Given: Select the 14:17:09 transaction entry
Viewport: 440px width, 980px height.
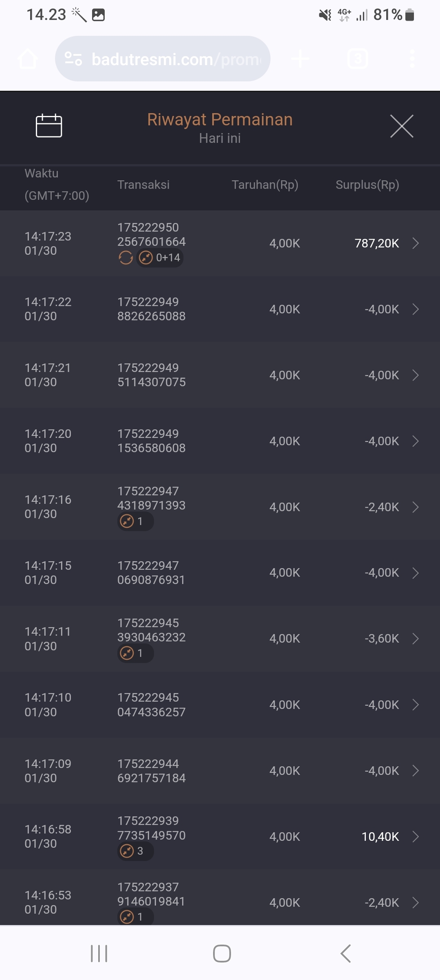Looking at the screenshot, I should 220,771.
